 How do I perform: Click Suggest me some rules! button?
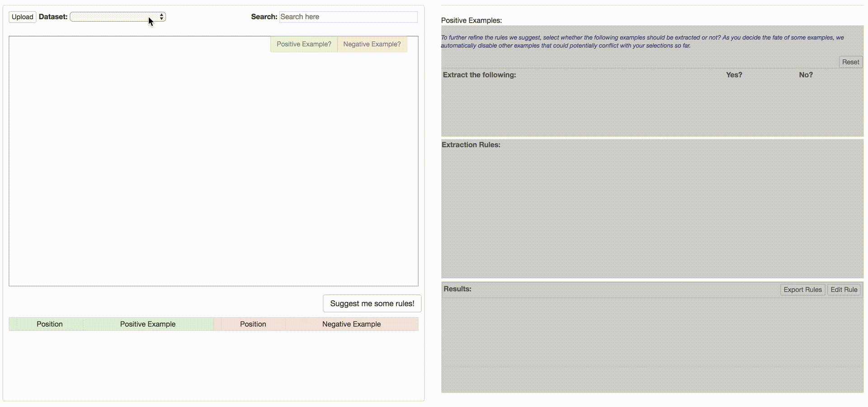click(372, 303)
